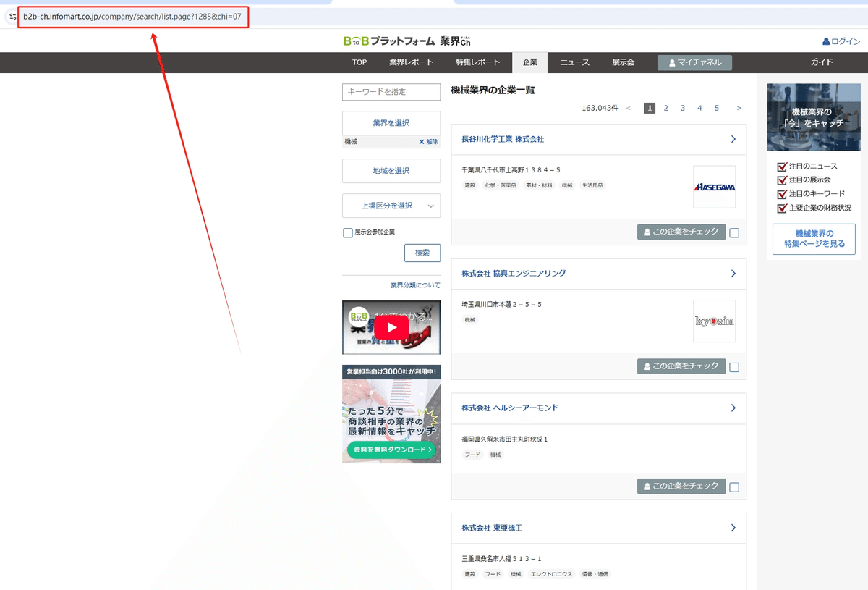Screen dimensions: 868x590
Task: Toggle the 展示会参加企業 checkbox
Action: (x=348, y=232)
